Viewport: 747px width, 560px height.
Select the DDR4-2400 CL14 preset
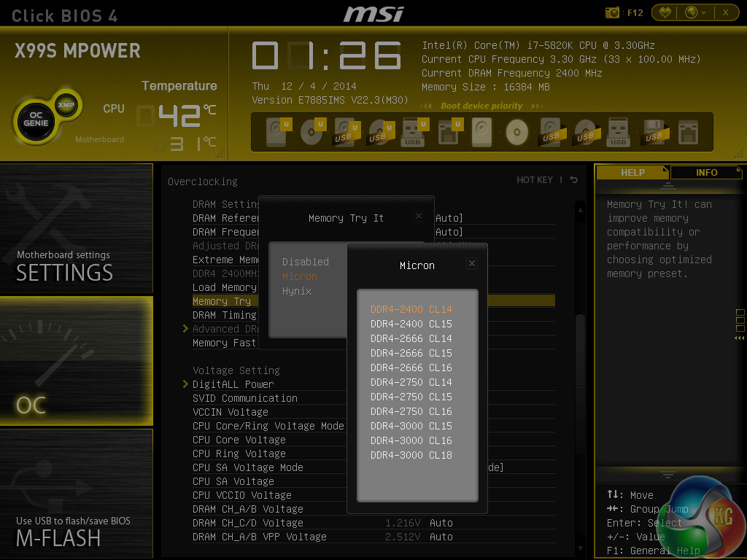(411, 309)
